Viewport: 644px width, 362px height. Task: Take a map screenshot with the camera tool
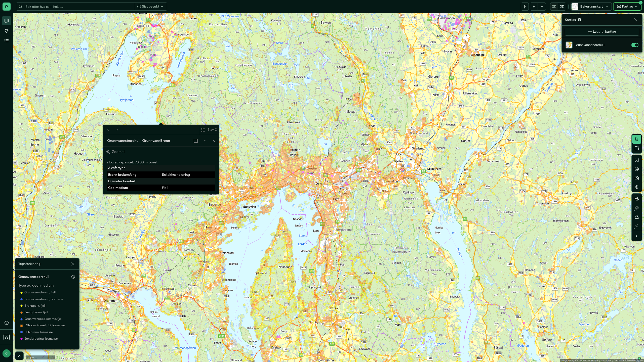636,178
